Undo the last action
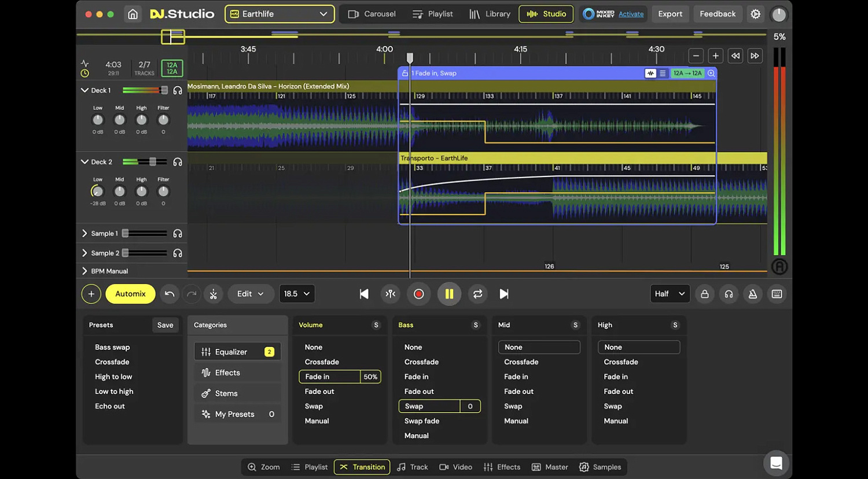This screenshot has width=868, height=479. pos(170,294)
